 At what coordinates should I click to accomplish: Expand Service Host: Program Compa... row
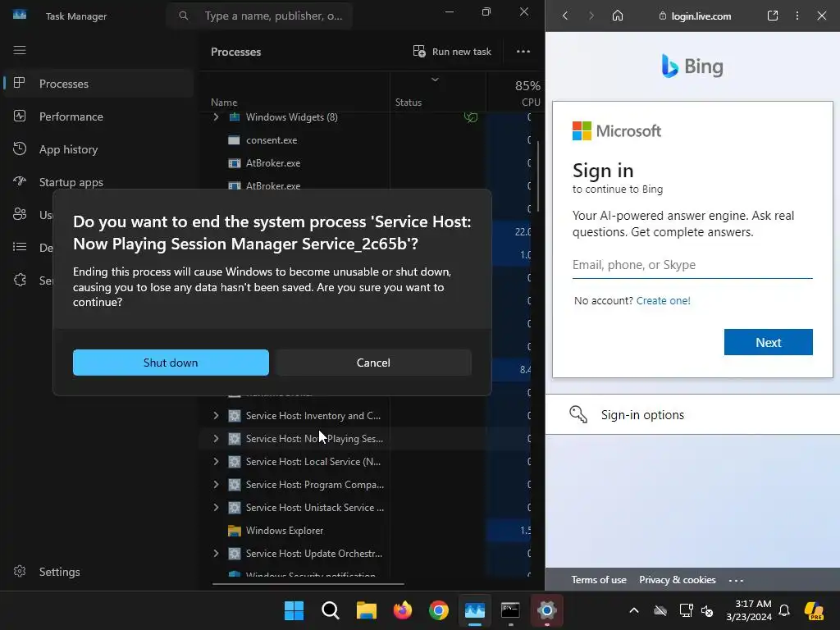pos(216,484)
